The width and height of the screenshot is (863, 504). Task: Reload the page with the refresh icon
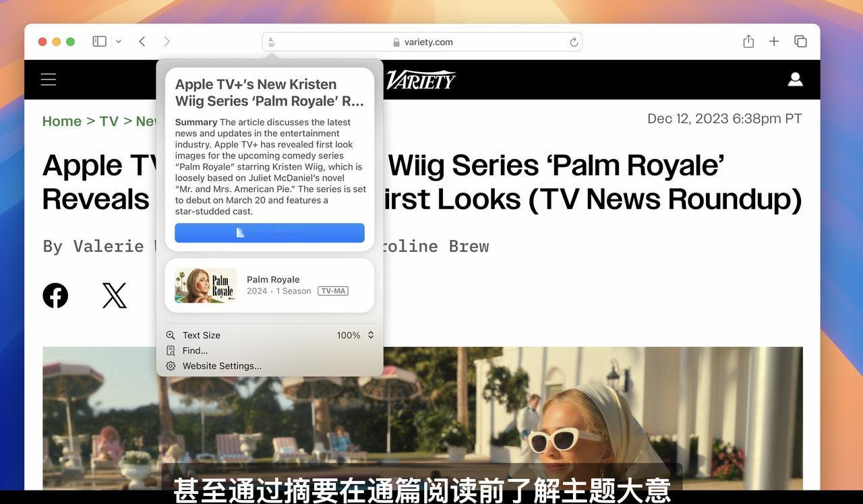pyautogui.click(x=574, y=42)
